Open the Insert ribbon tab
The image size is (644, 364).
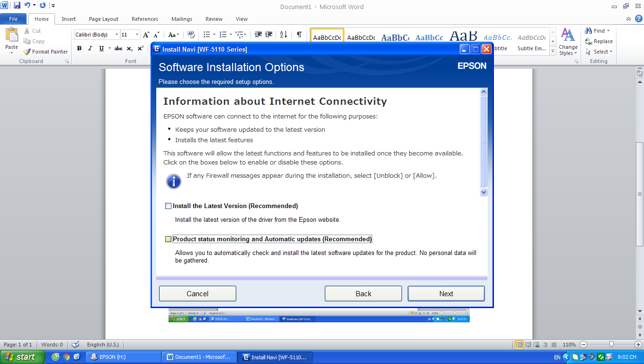(69, 19)
